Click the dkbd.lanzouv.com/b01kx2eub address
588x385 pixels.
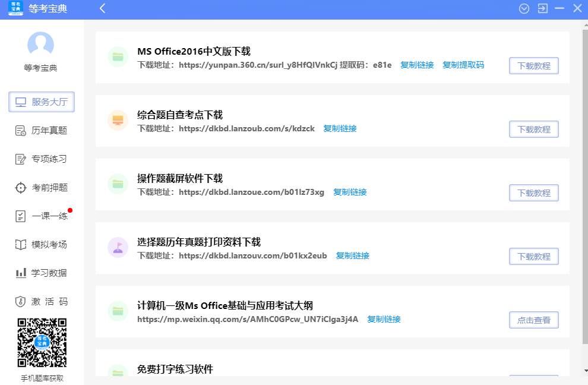[x=253, y=255]
